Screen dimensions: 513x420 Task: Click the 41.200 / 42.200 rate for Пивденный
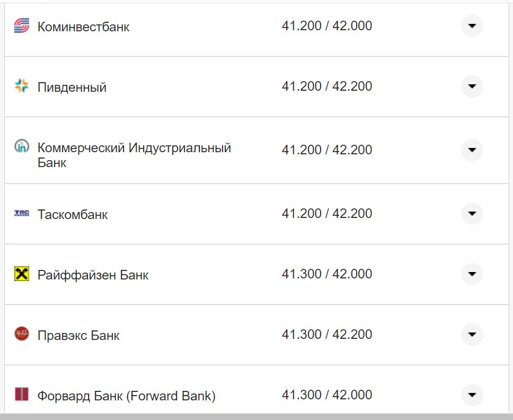328,86
